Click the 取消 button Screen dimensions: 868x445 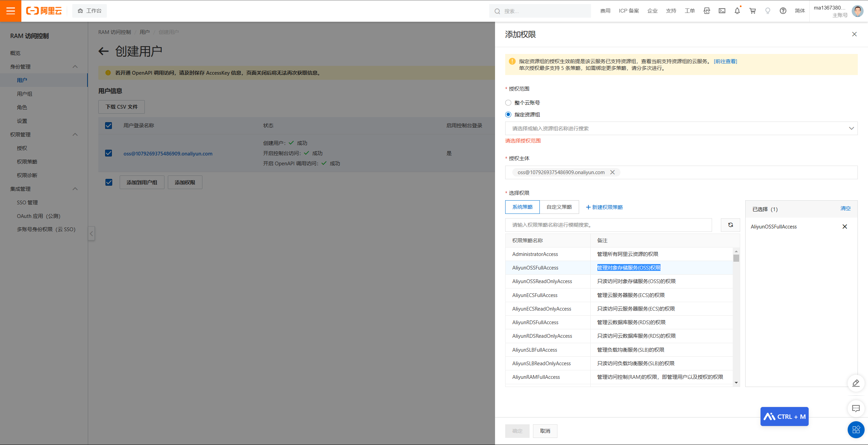545,431
